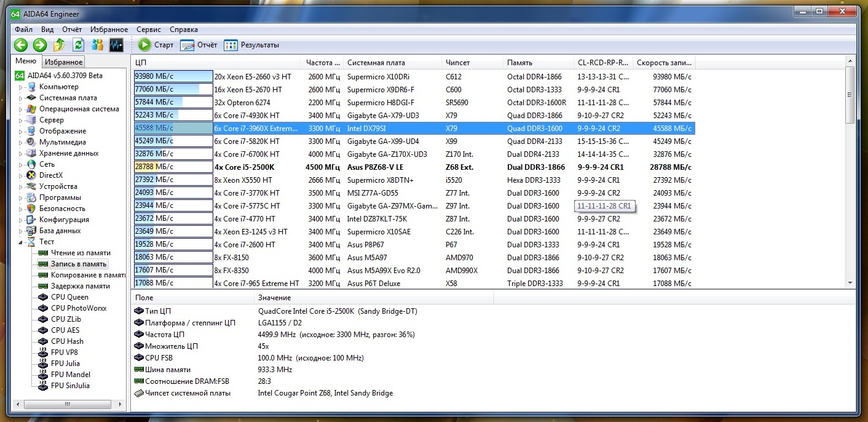Open the users/favorites toolbar icon

tap(97, 44)
